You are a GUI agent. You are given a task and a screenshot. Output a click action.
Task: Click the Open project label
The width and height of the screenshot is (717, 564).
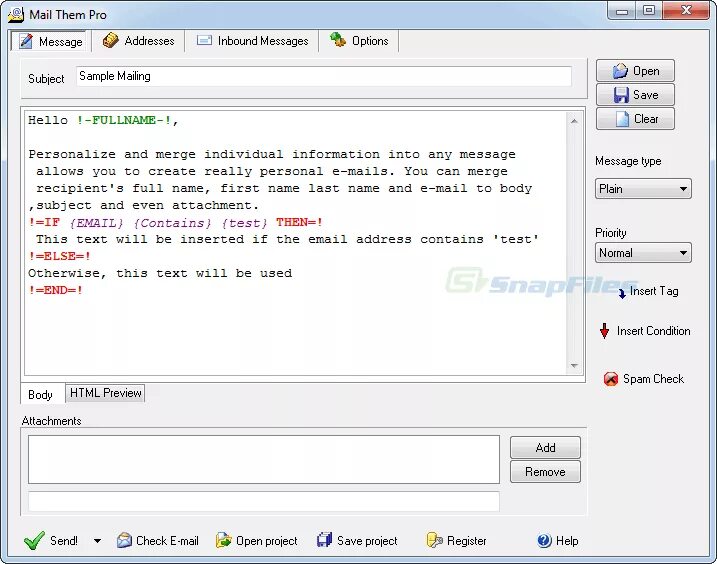[x=267, y=541]
